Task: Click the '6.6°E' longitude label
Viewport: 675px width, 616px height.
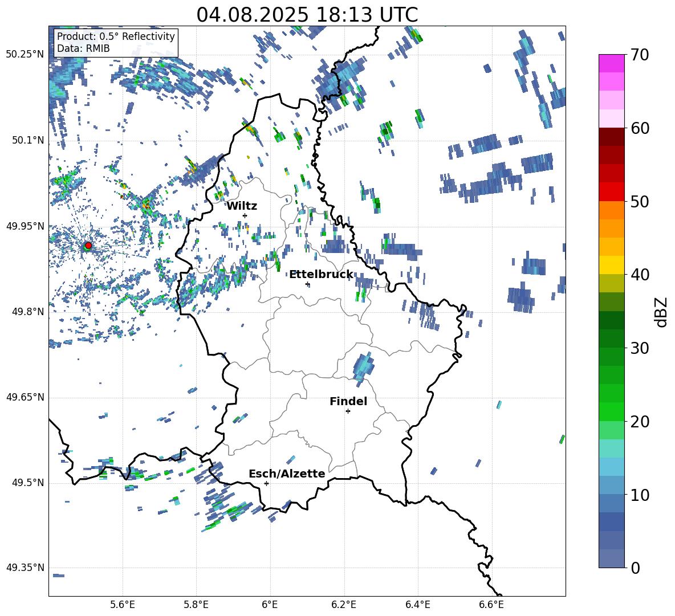Action: click(x=491, y=605)
